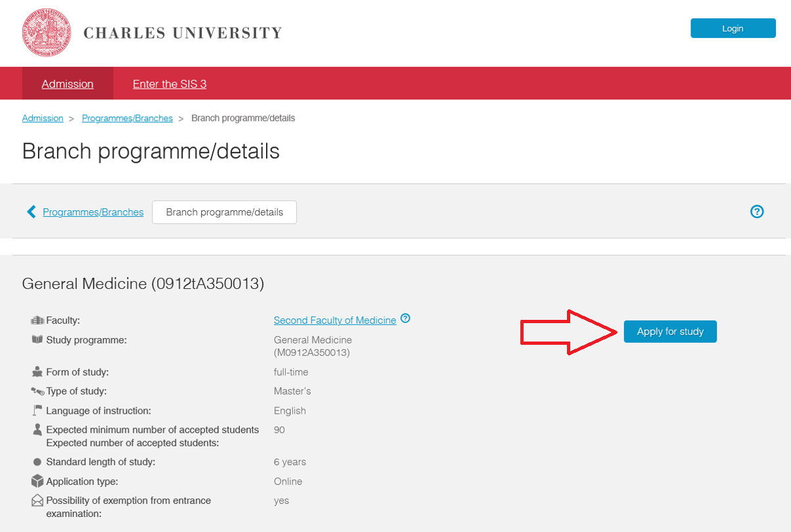Click the 'Online' application type value

[288, 481]
